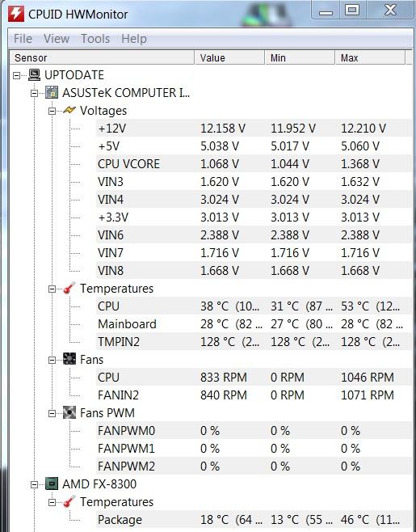Collapse the Voltages section
Viewport: 416px width, 532px height.
(x=52, y=111)
